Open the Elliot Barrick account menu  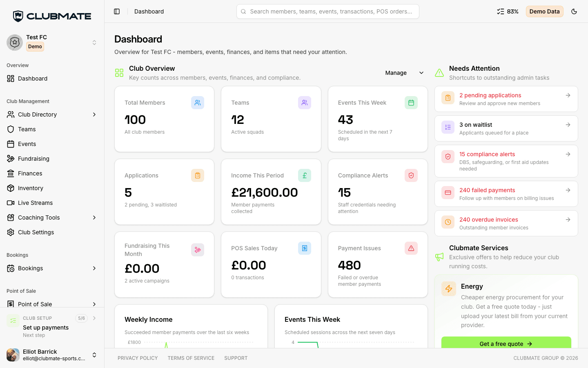coord(52,355)
